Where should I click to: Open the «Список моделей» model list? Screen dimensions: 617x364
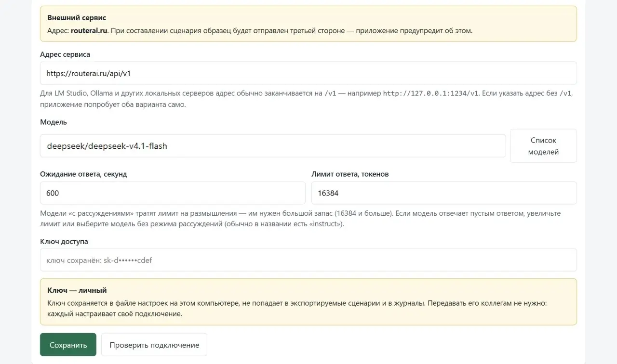click(x=543, y=146)
